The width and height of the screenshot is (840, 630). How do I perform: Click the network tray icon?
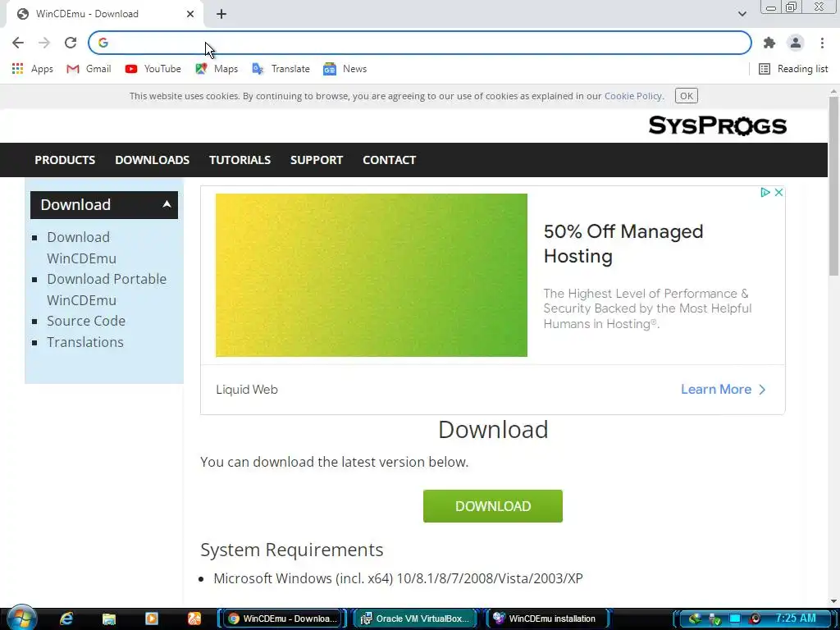(x=695, y=619)
